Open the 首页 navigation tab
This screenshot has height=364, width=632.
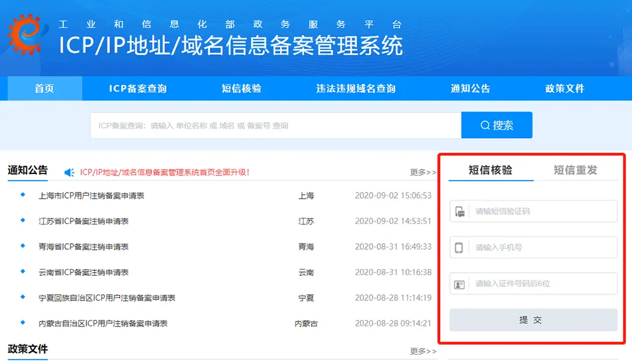tap(44, 88)
